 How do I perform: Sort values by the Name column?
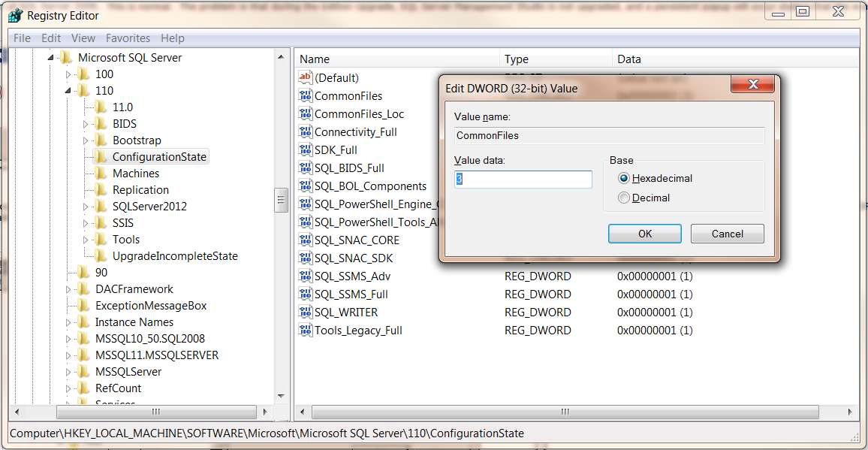point(397,59)
